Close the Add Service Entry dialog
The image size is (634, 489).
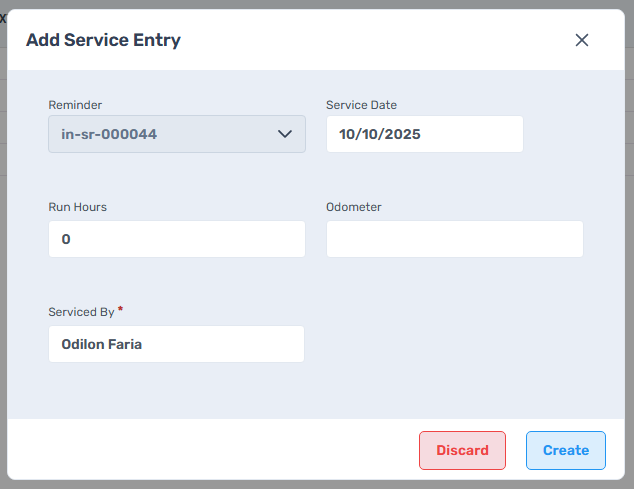(582, 40)
